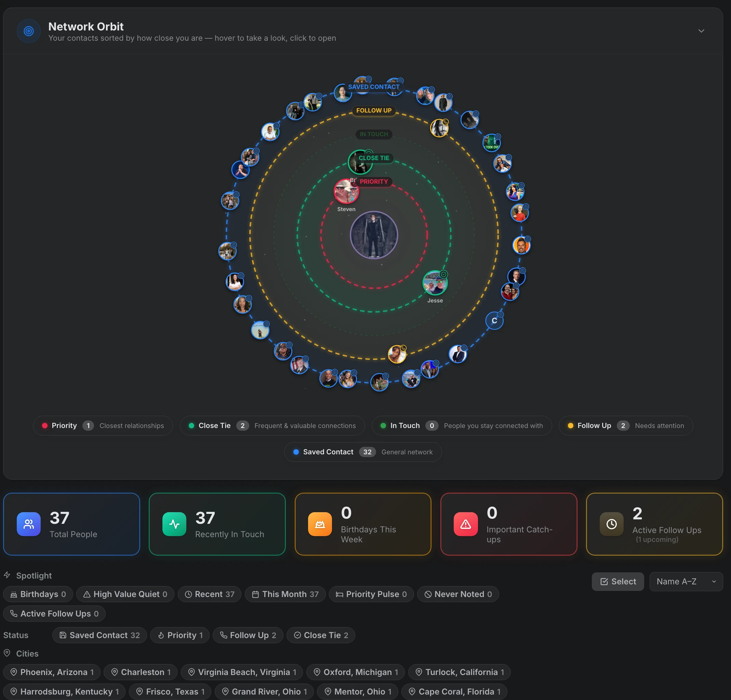Click the Select button
The width and height of the screenshot is (731, 700).
click(x=618, y=582)
